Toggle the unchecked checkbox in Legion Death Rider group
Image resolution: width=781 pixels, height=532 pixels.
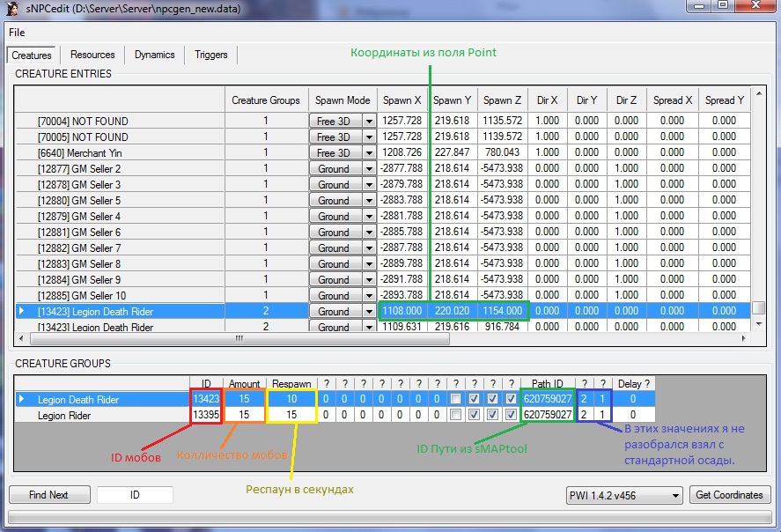[454, 399]
